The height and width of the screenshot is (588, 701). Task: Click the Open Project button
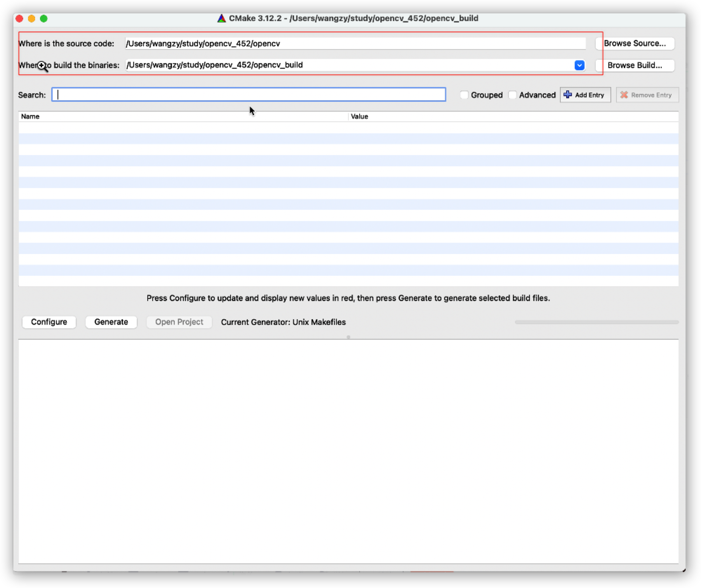[x=179, y=322]
